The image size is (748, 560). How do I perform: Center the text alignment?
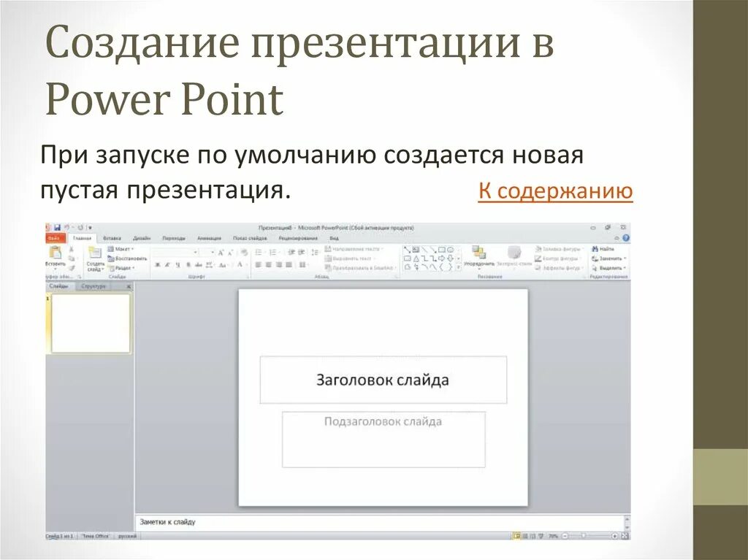click(269, 265)
